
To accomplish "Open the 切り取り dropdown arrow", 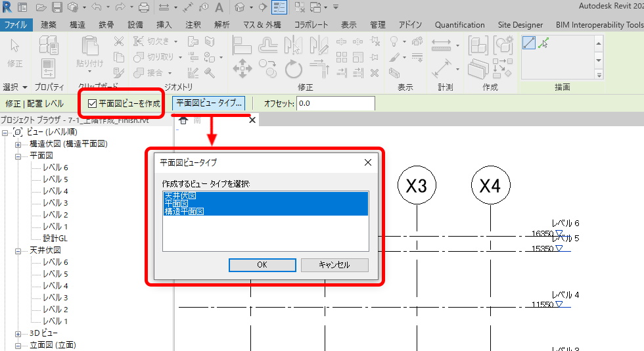I will point(180,58).
